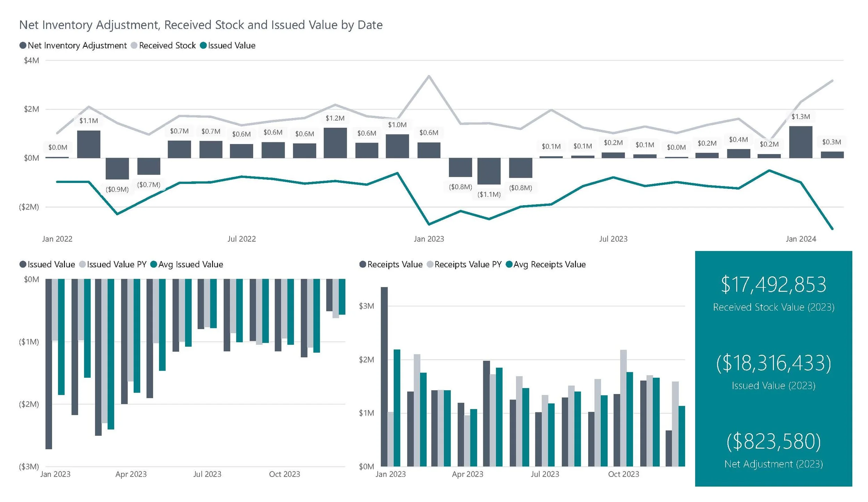The width and height of the screenshot is (868, 502).
Task: Click the Receipts Value legend dot
Action: click(362, 265)
